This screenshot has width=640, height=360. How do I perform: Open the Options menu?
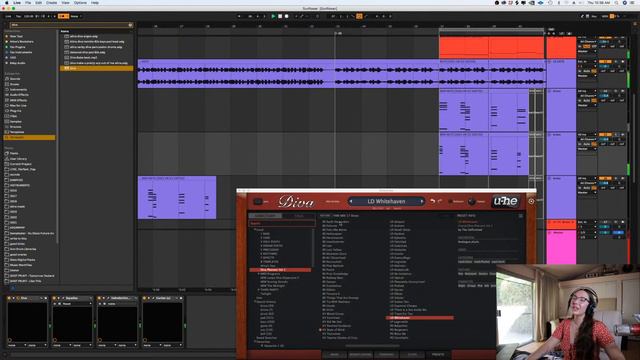[80, 2]
